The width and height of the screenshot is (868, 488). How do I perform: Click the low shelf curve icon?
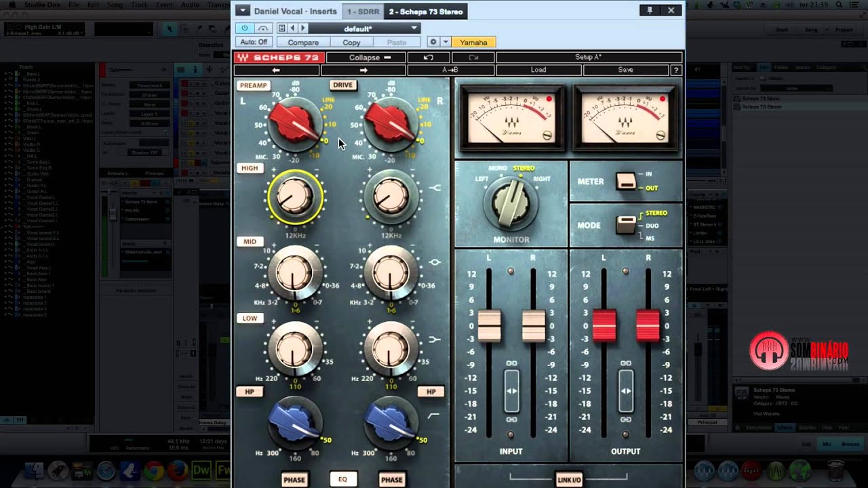coord(435,339)
